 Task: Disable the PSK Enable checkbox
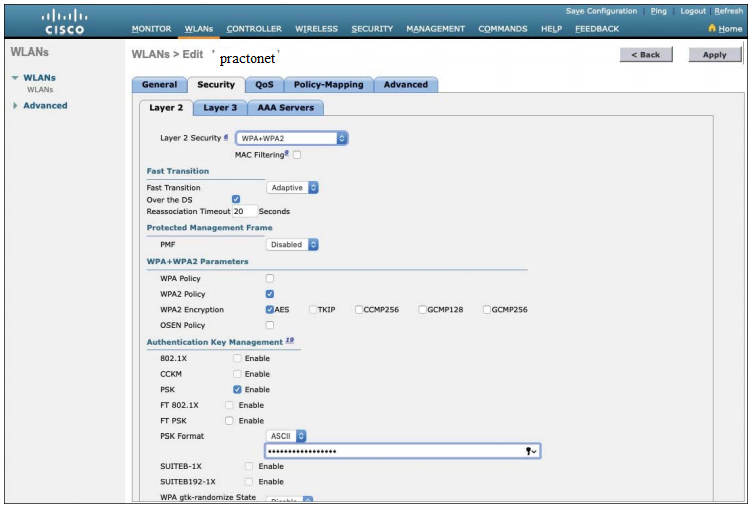click(x=237, y=390)
